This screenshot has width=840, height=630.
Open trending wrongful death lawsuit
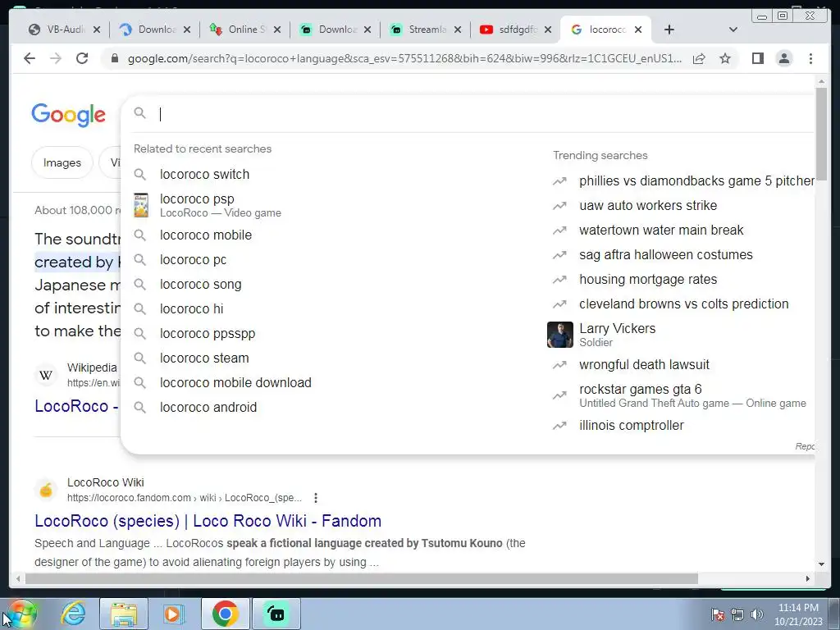(644, 365)
